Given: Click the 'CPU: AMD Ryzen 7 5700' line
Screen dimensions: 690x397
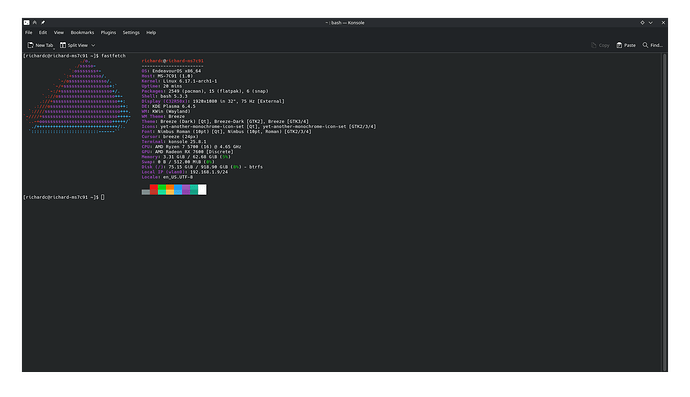Looking at the screenshot, I should coord(191,147).
